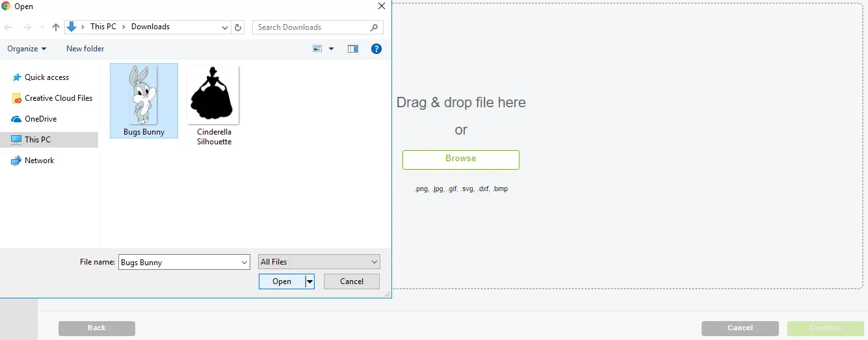Viewport: 868px width, 340px height.
Task: Click the 'Cinderella Silhouette' file name label
Action: [214, 137]
